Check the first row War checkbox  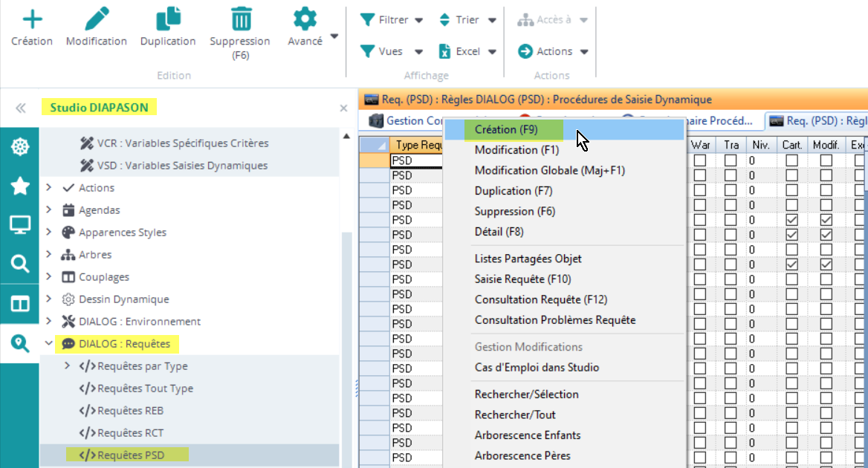(699, 160)
